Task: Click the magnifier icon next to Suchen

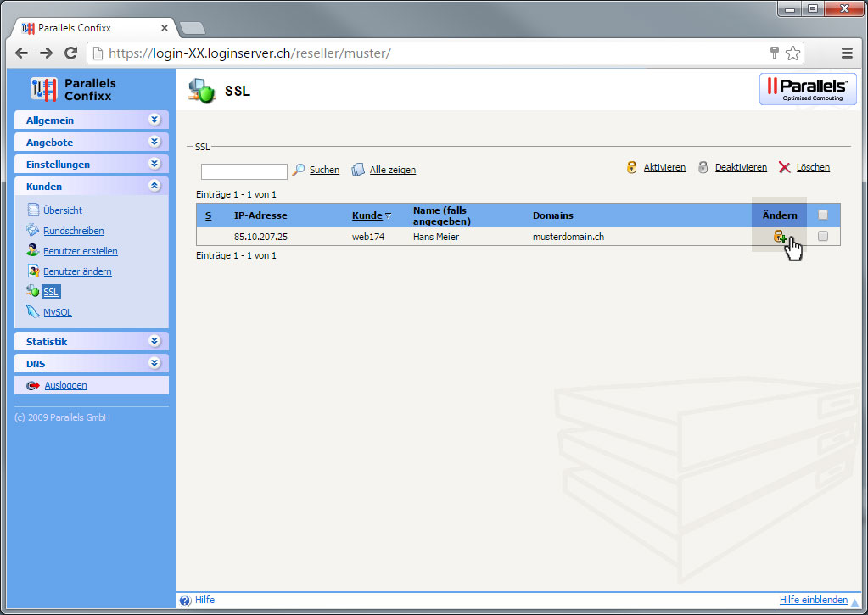Action: click(x=299, y=170)
